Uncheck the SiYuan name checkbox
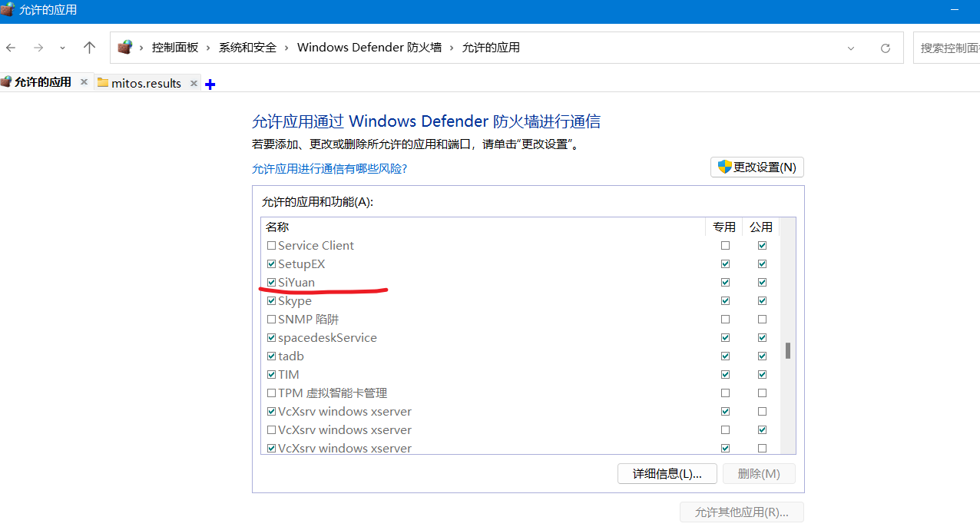980x527 pixels. point(271,283)
